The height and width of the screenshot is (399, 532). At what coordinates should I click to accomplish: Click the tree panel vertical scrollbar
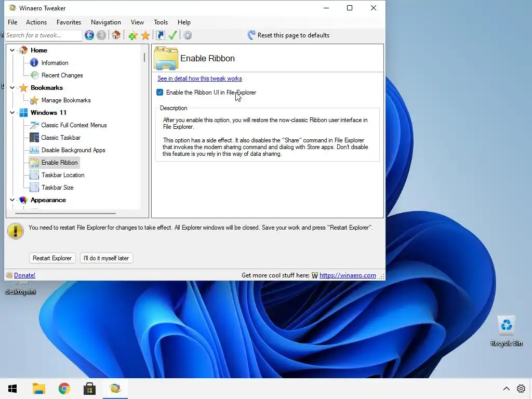144,58
